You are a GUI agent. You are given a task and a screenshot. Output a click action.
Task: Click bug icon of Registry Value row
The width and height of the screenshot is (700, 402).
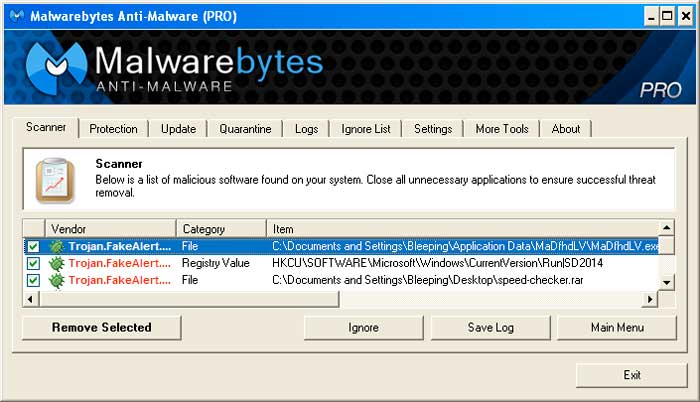click(x=56, y=263)
